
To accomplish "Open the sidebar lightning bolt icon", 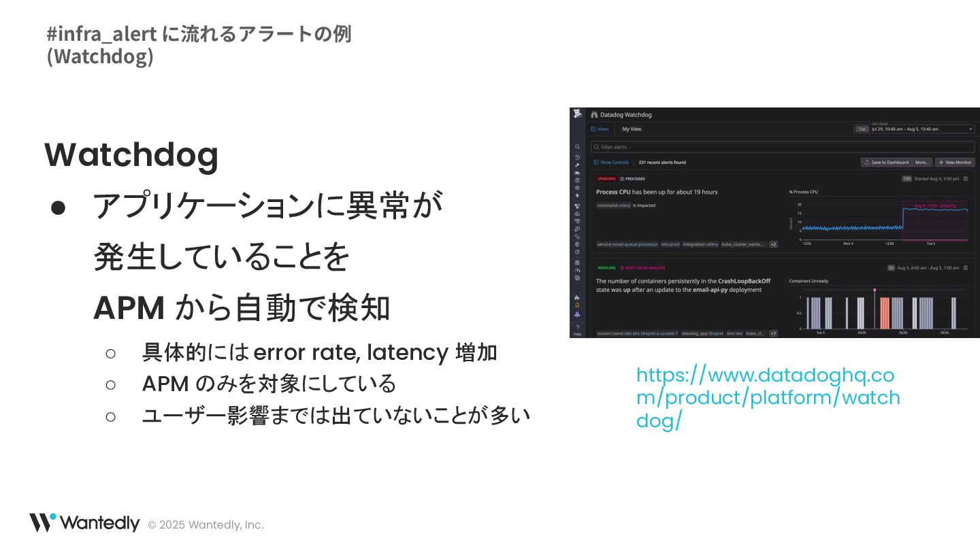I will (x=577, y=195).
